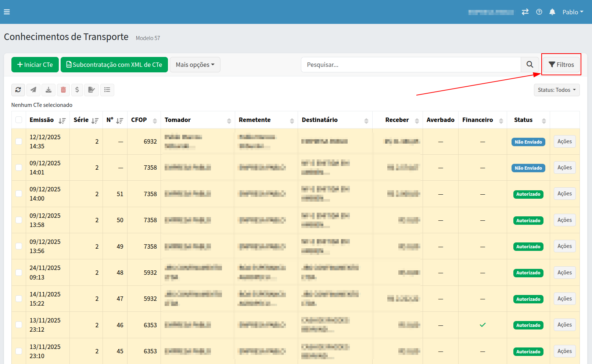
Task: Select the checkbox for CTe number 46
Action: pyautogui.click(x=19, y=325)
